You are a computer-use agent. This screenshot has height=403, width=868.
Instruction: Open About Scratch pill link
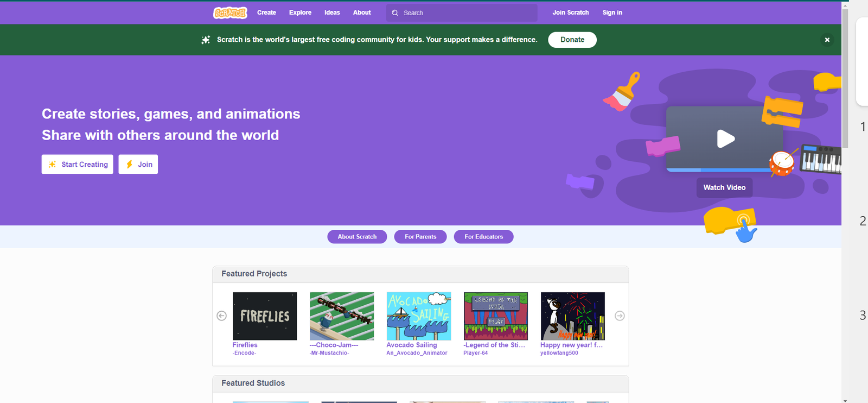click(357, 237)
